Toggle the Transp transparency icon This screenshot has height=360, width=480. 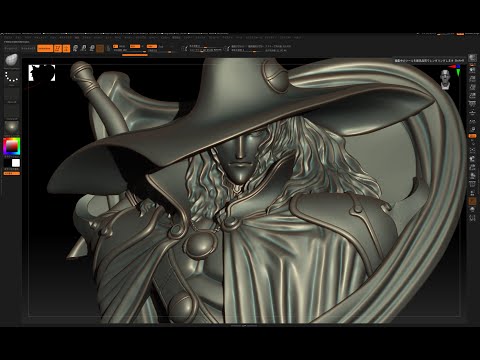click(472, 193)
